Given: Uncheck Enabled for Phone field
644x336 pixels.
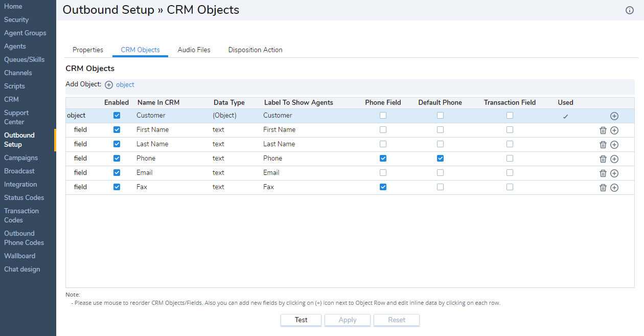Looking at the screenshot, I should (117, 159).
